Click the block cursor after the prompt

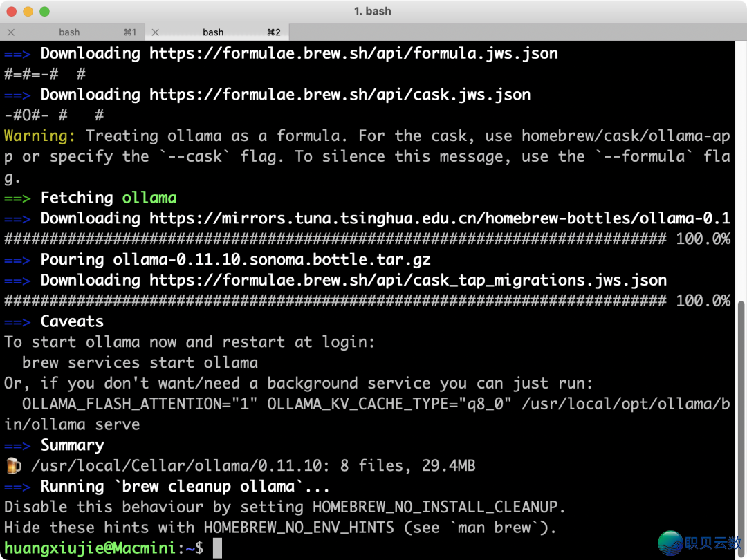(x=217, y=548)
